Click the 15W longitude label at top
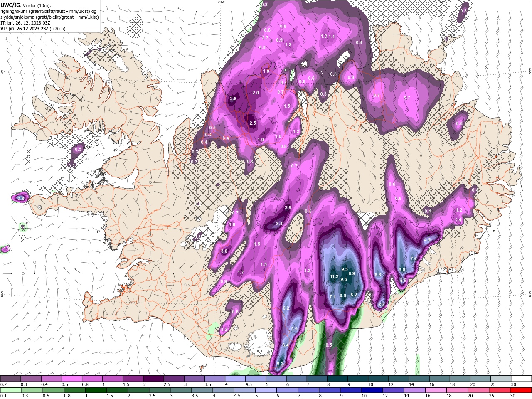 440,2
